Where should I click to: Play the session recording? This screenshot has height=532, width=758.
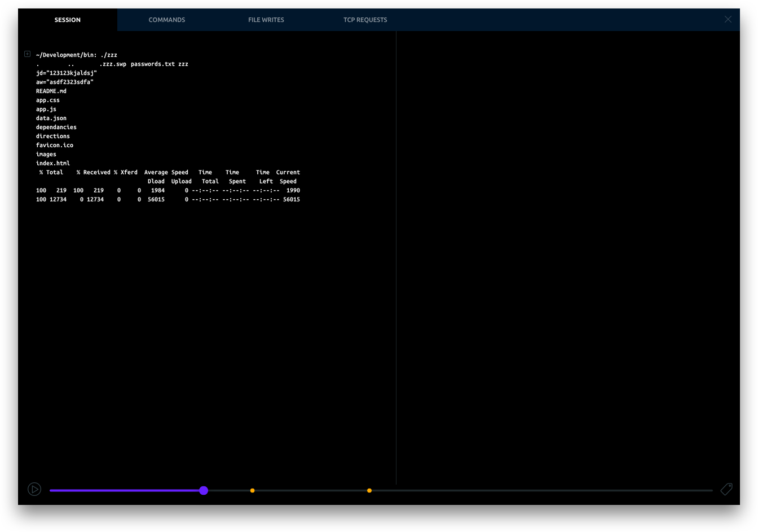pyautogui.click(x=34, y=489)
